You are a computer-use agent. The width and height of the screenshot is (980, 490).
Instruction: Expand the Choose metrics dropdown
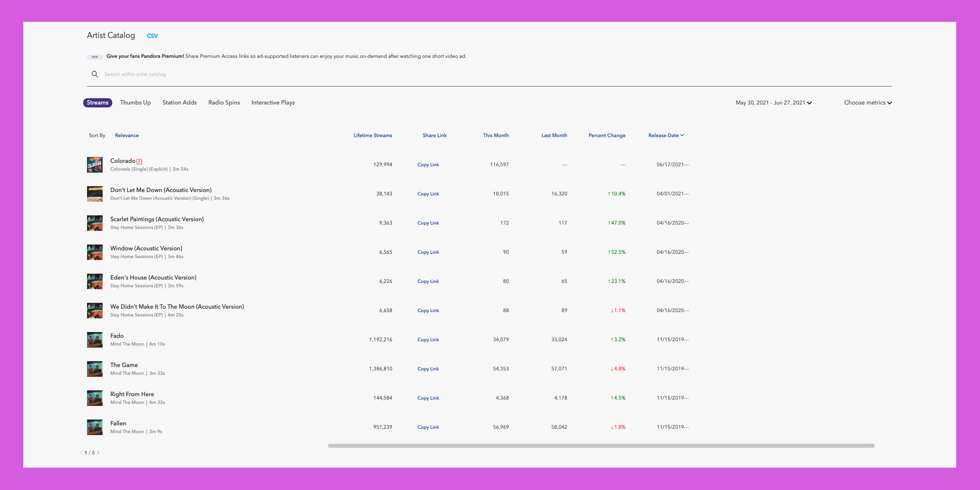click(868, 103)
